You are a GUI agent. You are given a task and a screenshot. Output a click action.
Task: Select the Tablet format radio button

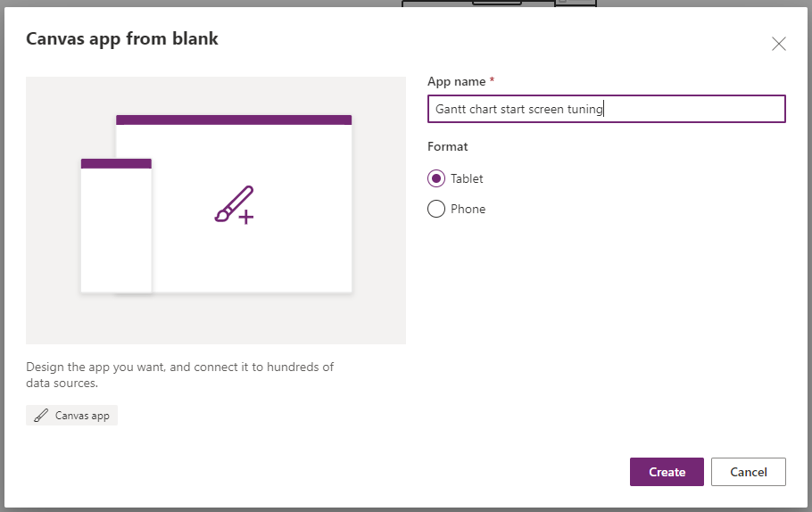(x=436, y=178)
